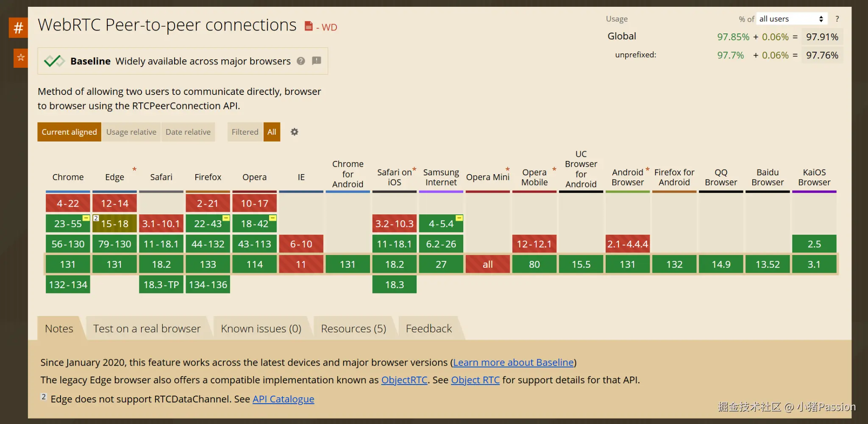Image resolution: width=868 pixels, height=424 pixels.
Task: Follow the Learn more about Baseline link
Action: pyautogui.click(x=513, y=363)
